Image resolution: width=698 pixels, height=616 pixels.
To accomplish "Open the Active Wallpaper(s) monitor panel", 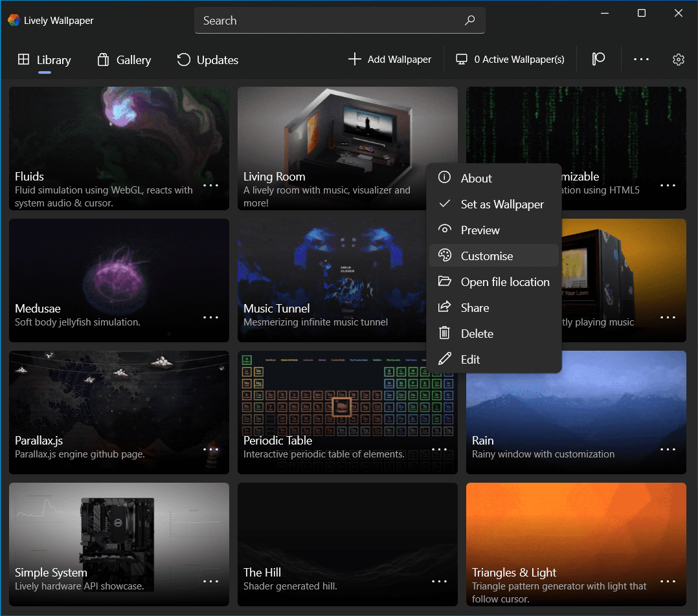I will click(510, 60).
